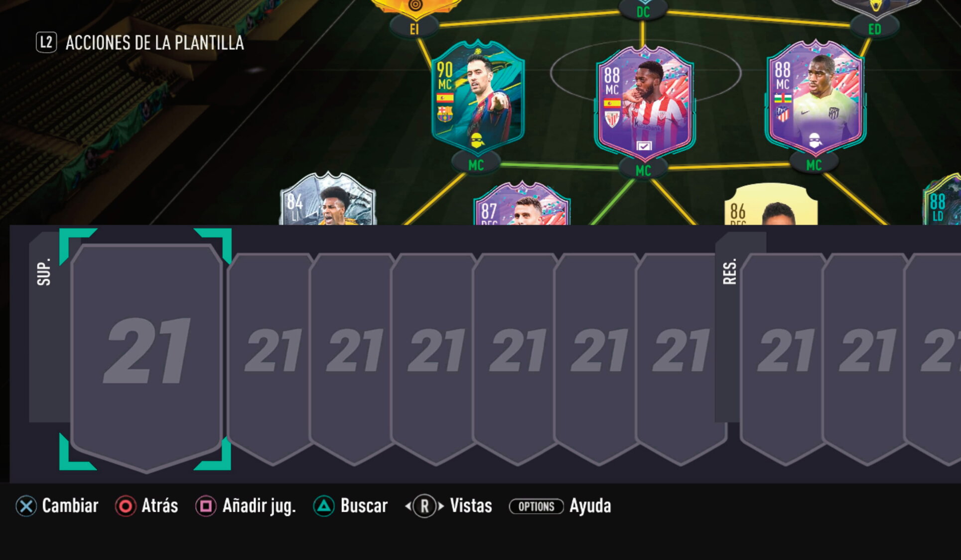
Task: Click the X button icon beside Cambiar
Action: pos(26,506)
